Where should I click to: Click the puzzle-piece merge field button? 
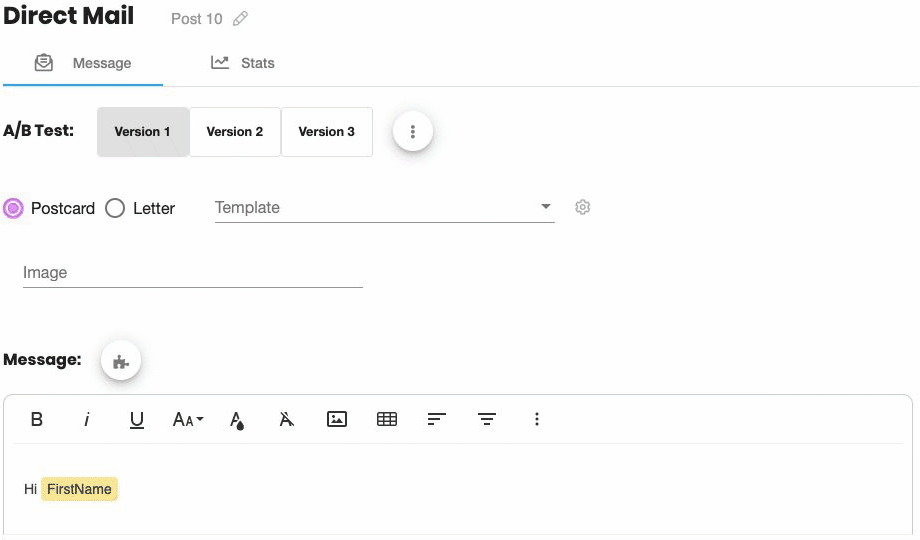click(121, 361)
